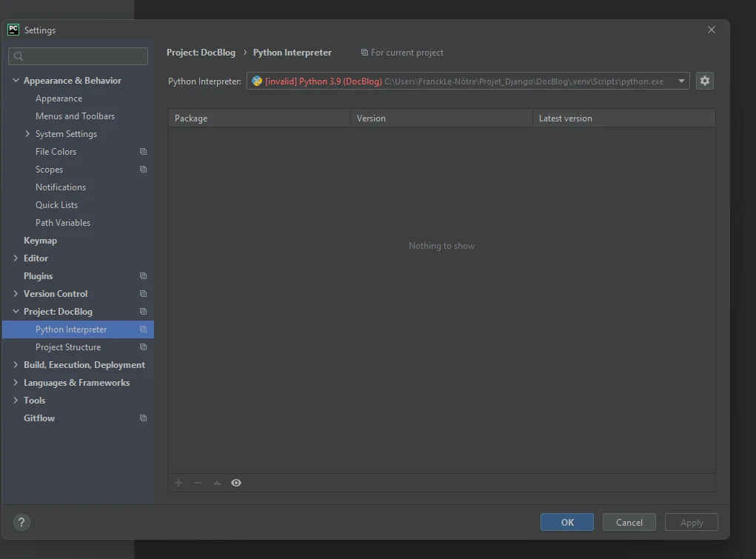Expand the System Settings node
Viewport: 756px width, 559px height.
click(28, 134)
